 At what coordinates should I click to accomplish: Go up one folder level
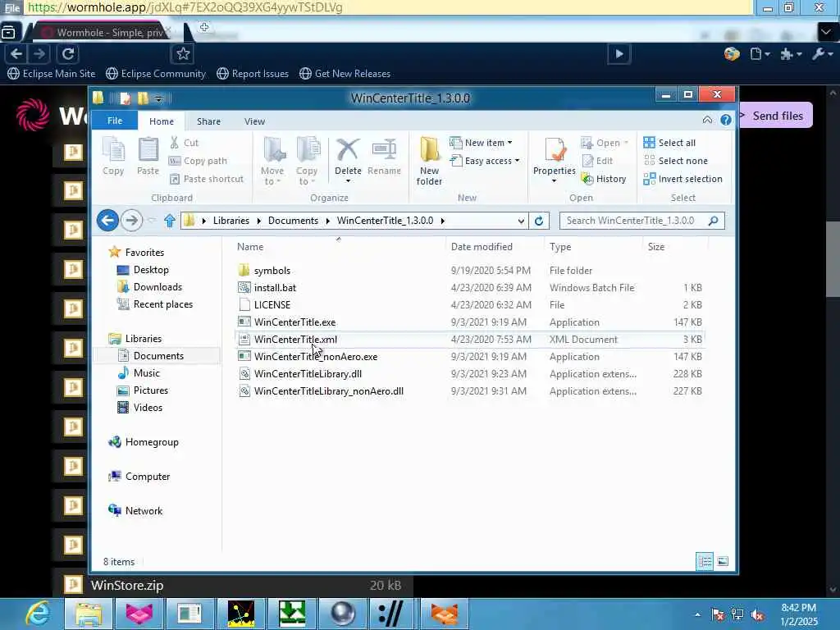pos(170,220)
